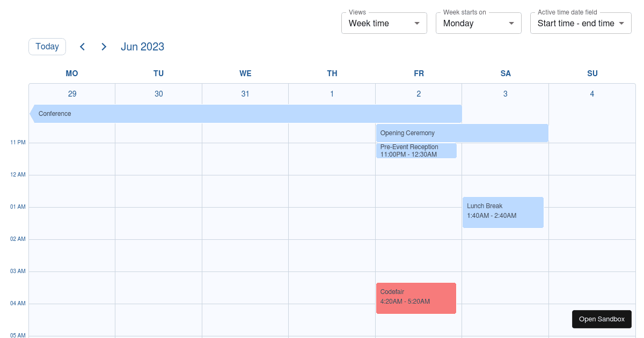Image resolution: width=644 pixels, height=338 pixels.
Task: Click the Jun 2023 title
Action: click(x=142, y=47)
